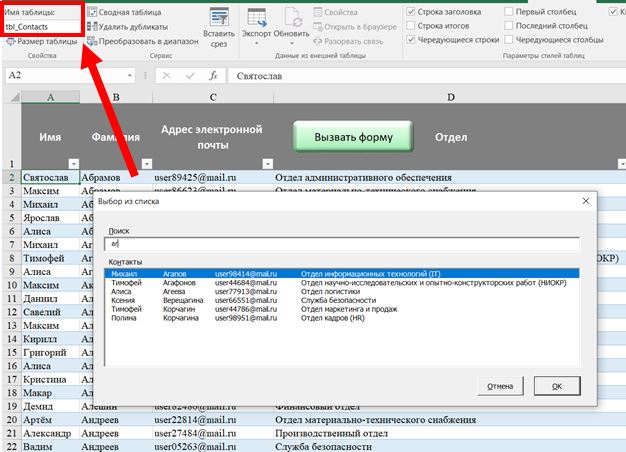This screenshot has height=452, width=626.
Task: Click the formula bar cancel X icon
Action: pyautogui.click(x=167, y=75)
